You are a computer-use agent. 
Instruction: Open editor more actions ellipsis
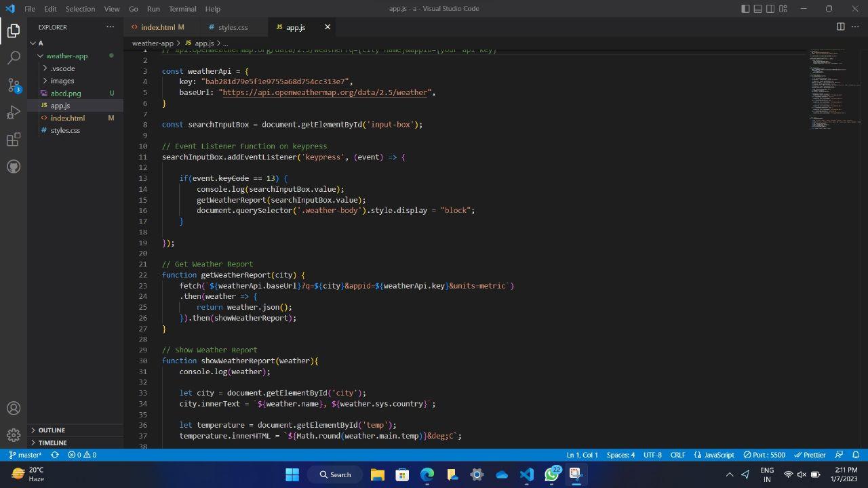(x=855, y=27)
